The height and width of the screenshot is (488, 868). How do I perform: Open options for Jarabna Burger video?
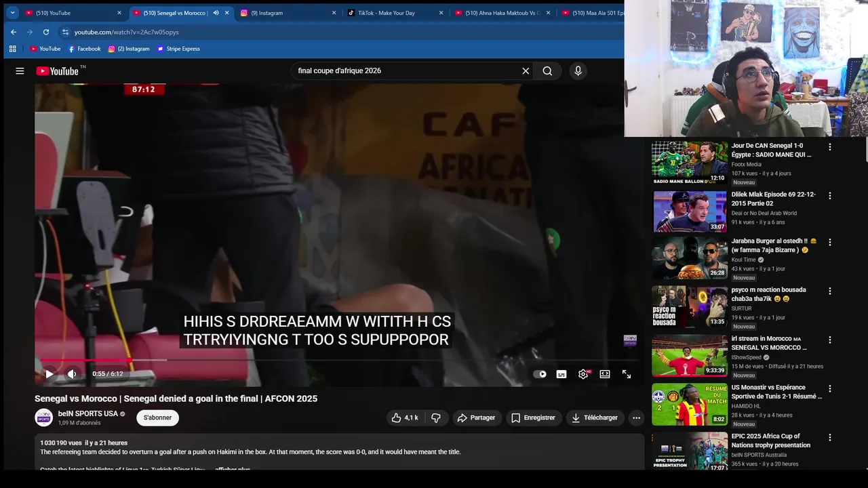(x=829, y=242)
